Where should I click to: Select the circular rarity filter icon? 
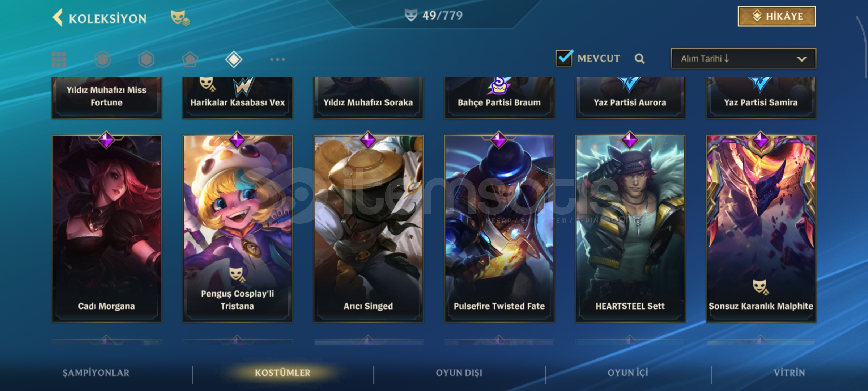pos(102,59)
